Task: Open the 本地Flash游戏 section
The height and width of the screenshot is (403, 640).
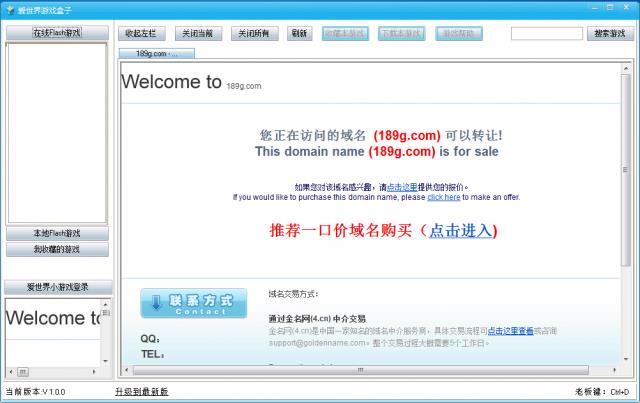Action: coord(57,233)
